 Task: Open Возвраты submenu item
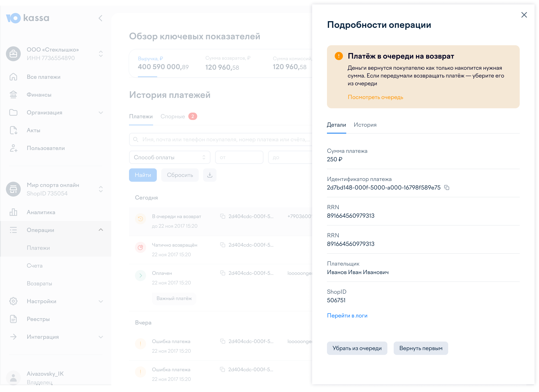point(39,284)
